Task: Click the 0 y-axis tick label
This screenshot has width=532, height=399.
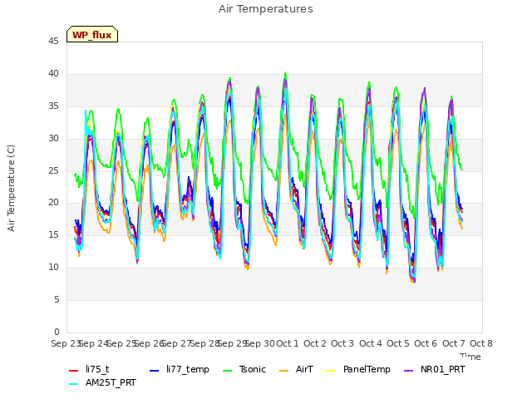Action: point(57,332)
